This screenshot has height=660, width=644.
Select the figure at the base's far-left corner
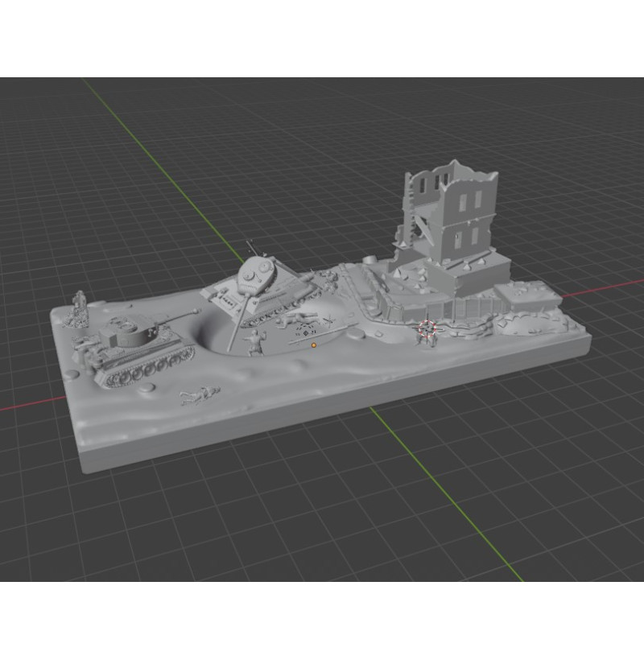(77, 309)
